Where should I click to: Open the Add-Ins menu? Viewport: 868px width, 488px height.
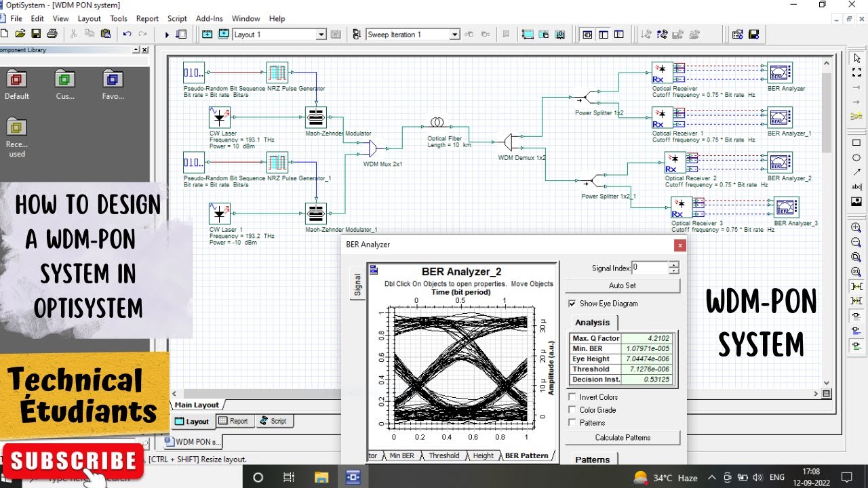coord(210,19)
